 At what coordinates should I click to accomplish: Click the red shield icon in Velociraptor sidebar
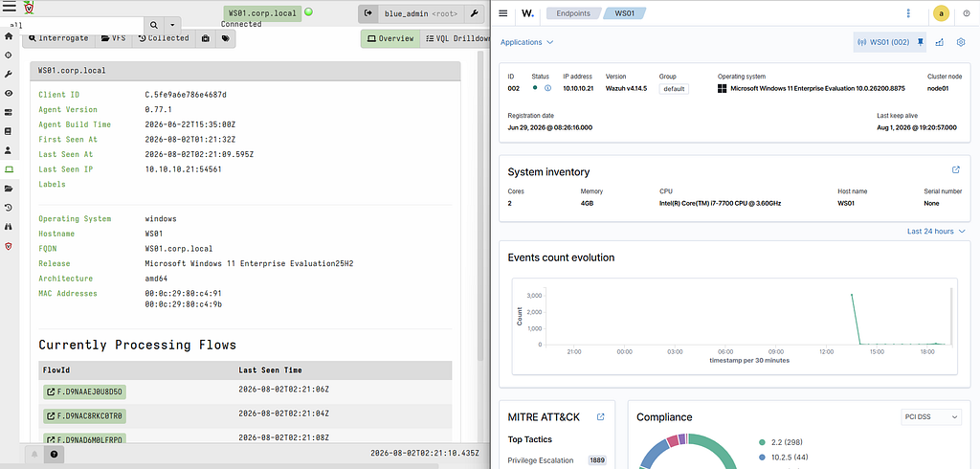tap(8, 246)
